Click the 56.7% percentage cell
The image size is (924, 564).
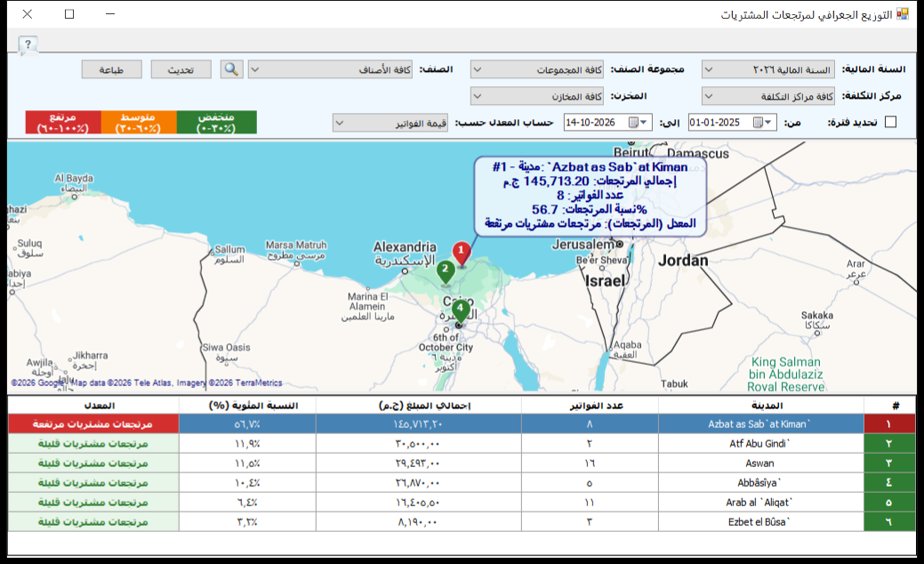tap(247, 423)
